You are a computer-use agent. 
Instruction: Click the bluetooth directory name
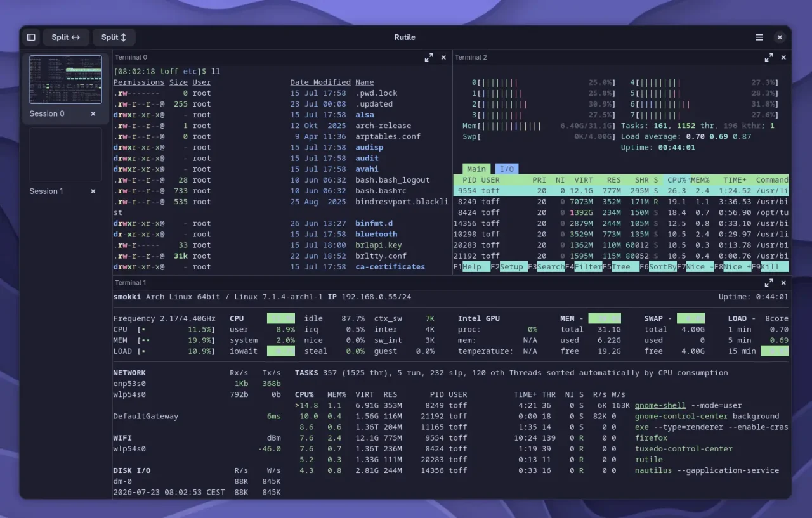pos(377,234)
